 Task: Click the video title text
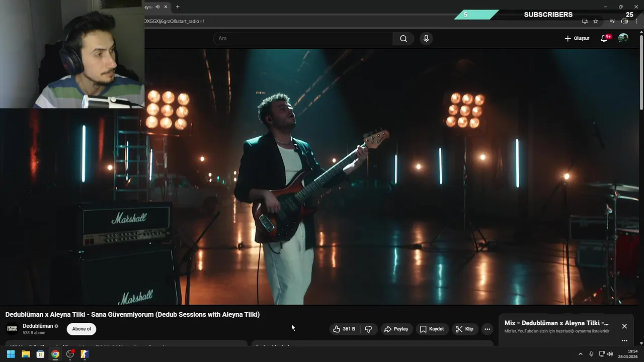click(132, 314)
